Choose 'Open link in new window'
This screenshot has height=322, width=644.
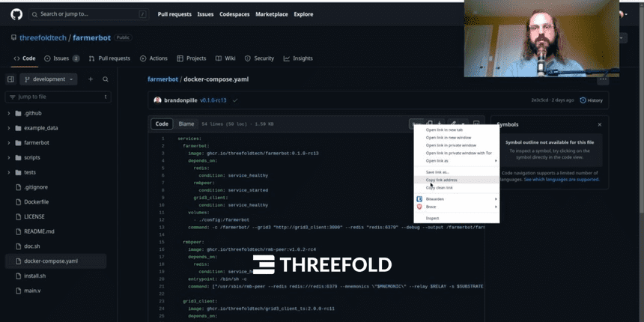click(456, 138)
